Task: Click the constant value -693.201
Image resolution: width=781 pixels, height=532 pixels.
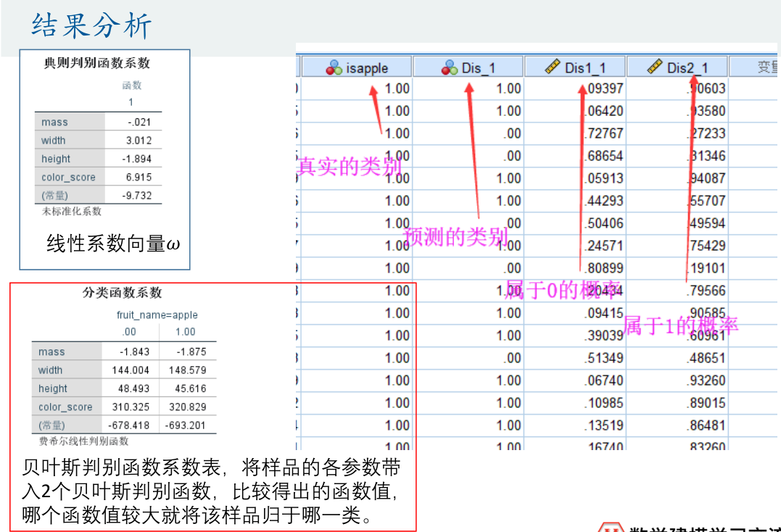Action: pyautogui.click(x=186, y=425)
